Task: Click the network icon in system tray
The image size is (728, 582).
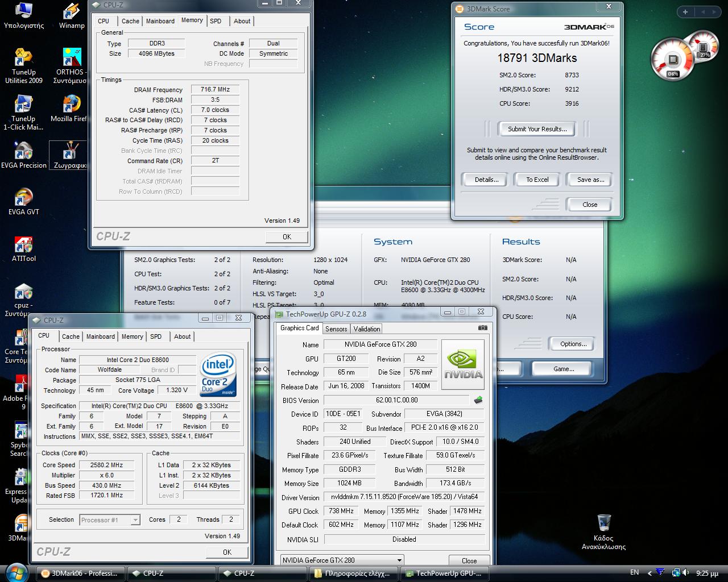Action: click(676, 572)
